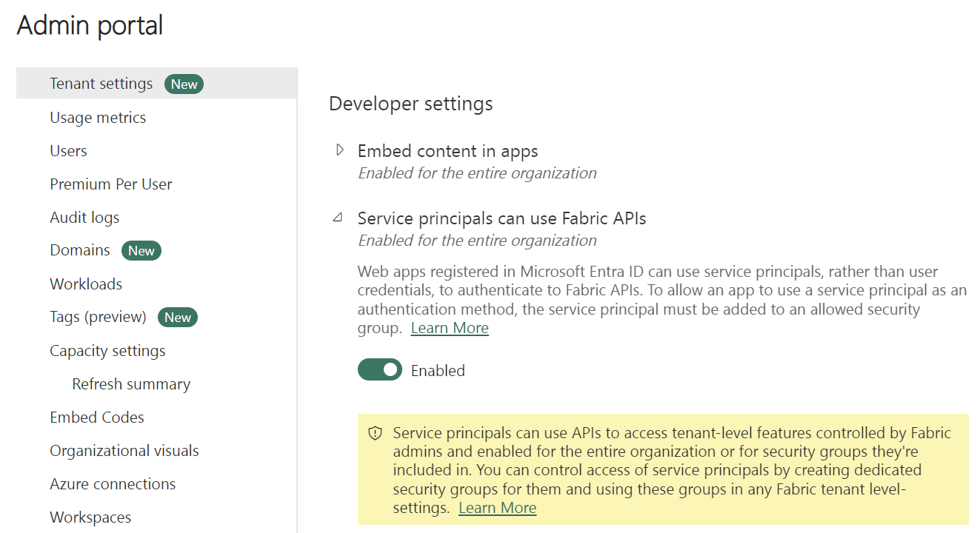Click Learn More inside the yellow warning
980x533 pixels.
pos(497,507)
